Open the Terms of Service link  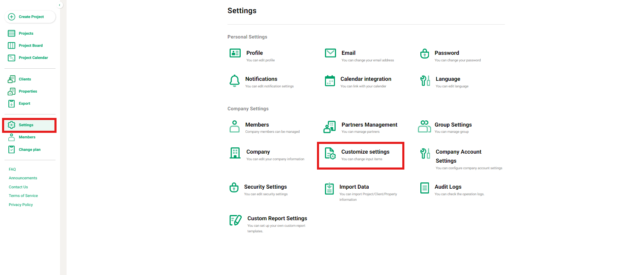[x=23, y=196]
